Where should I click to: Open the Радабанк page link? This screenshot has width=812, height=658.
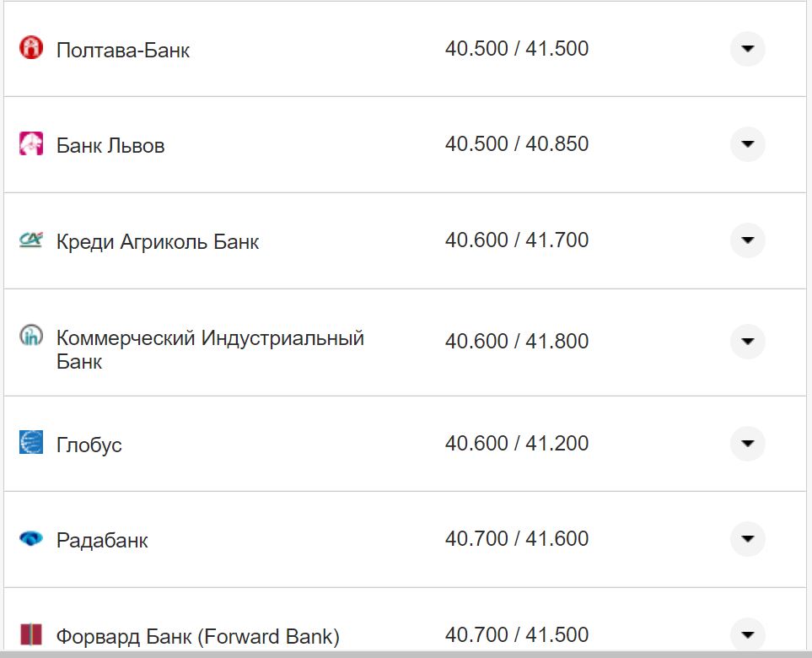[100, 538]
